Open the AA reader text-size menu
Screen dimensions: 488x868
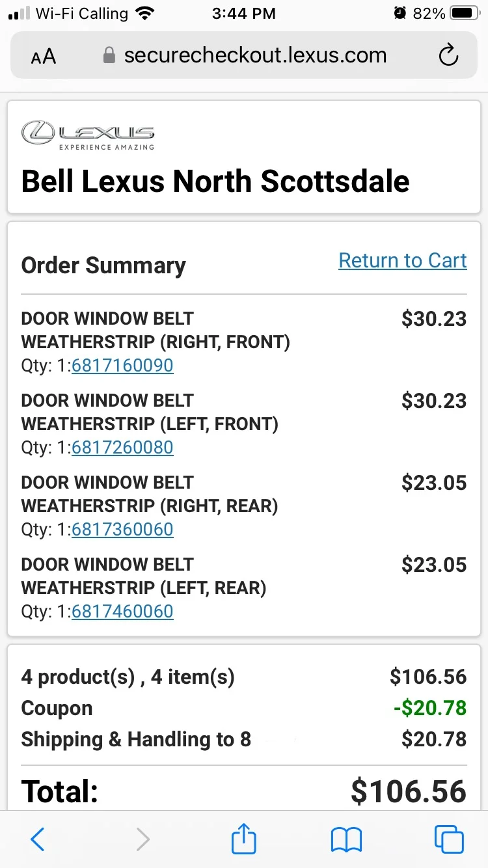pos(43,57)
